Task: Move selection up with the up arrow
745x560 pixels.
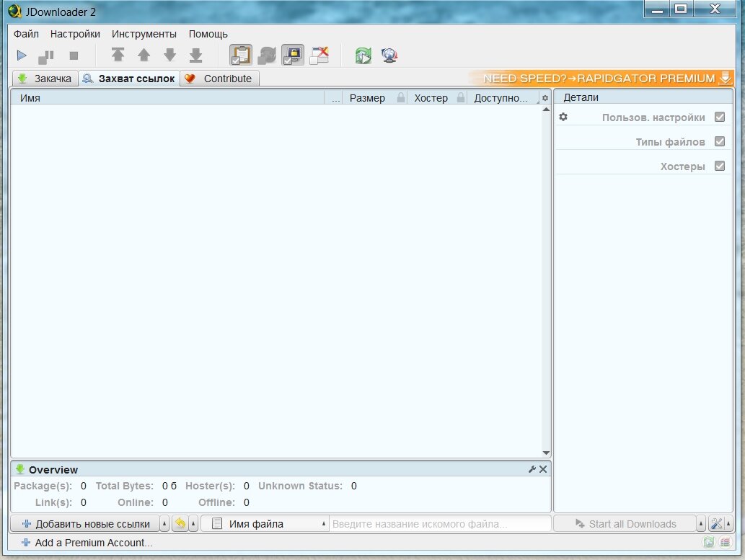Action: (x=144, y=55)
